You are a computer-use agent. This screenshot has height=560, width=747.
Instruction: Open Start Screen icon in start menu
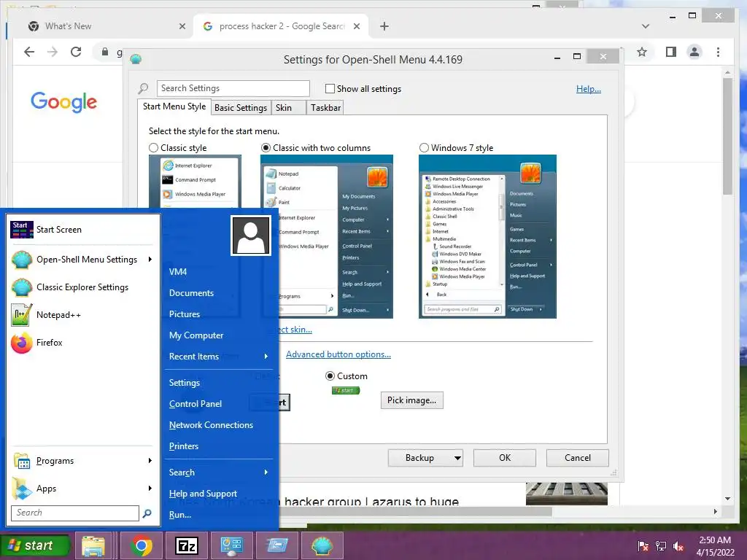(22, 230)
